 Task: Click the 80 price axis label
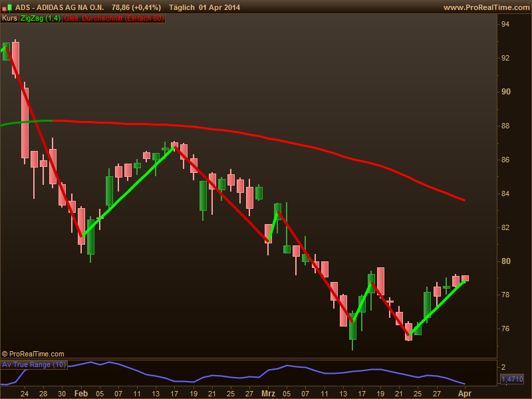[x=505, y=261]
